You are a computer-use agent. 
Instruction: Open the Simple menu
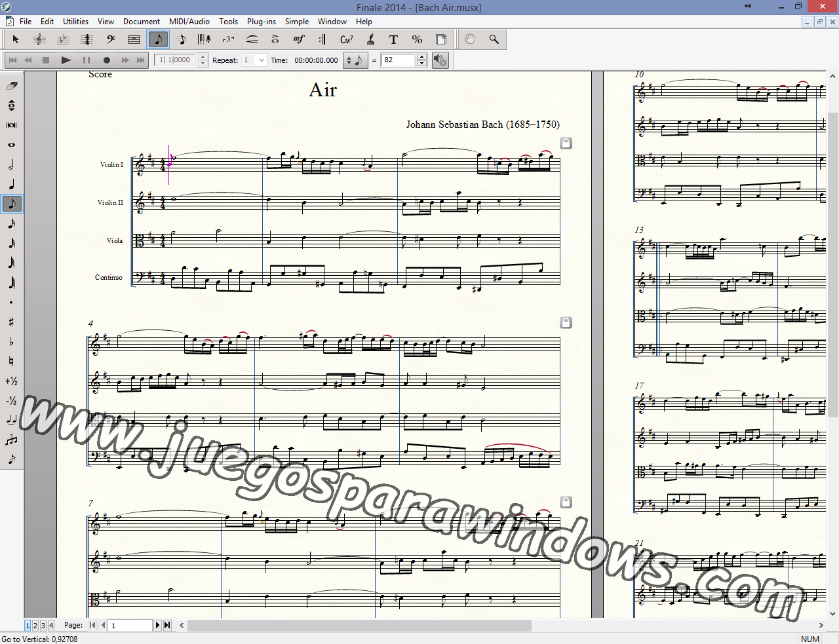pyautogui.click(x=297, y=22)
